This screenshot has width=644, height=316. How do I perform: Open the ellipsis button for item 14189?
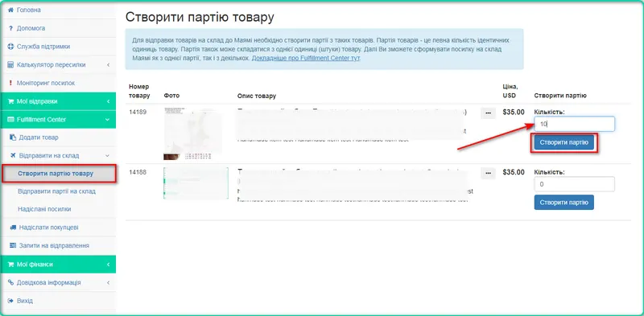click(x=488, y=113)
